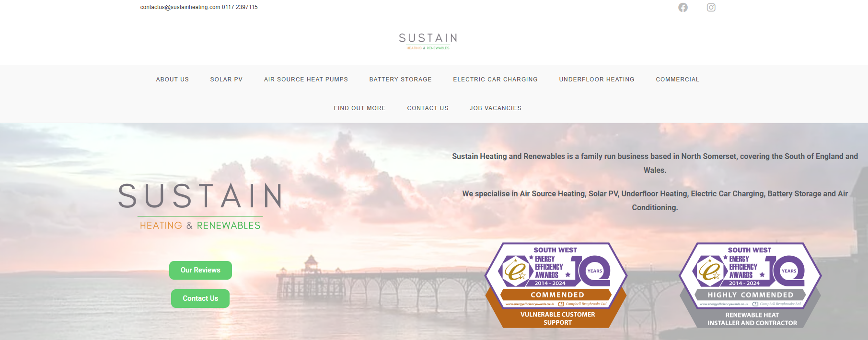This screenshot has width=868, height=340.
Task: Click the 0117 2397115 phone number
Action: [x=240, y=7]
